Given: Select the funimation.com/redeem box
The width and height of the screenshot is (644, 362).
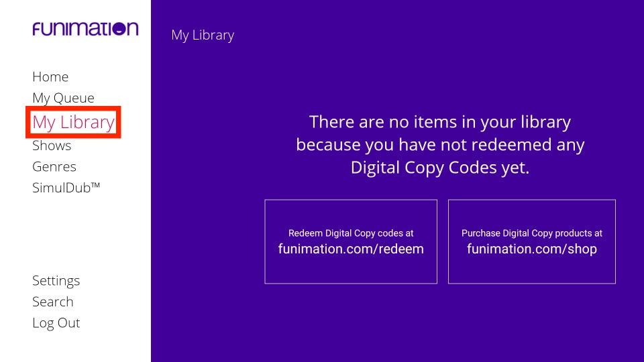Looking at the screenshot, I should [x=351, y=242].
